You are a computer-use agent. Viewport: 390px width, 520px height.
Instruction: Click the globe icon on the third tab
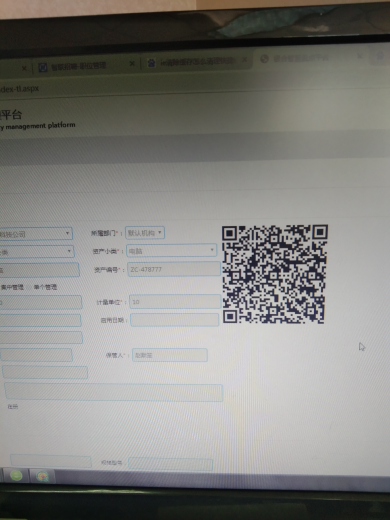[264, 59]
